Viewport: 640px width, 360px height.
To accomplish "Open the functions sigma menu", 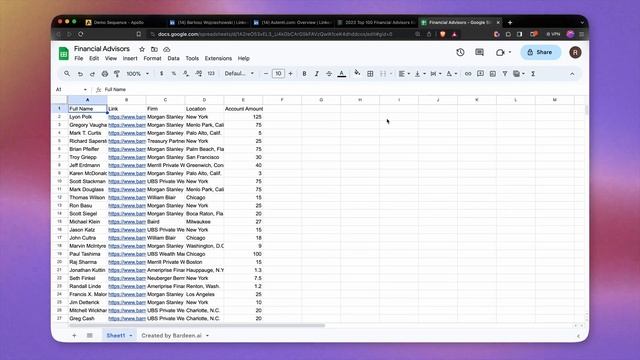I will tap(533, 74).
